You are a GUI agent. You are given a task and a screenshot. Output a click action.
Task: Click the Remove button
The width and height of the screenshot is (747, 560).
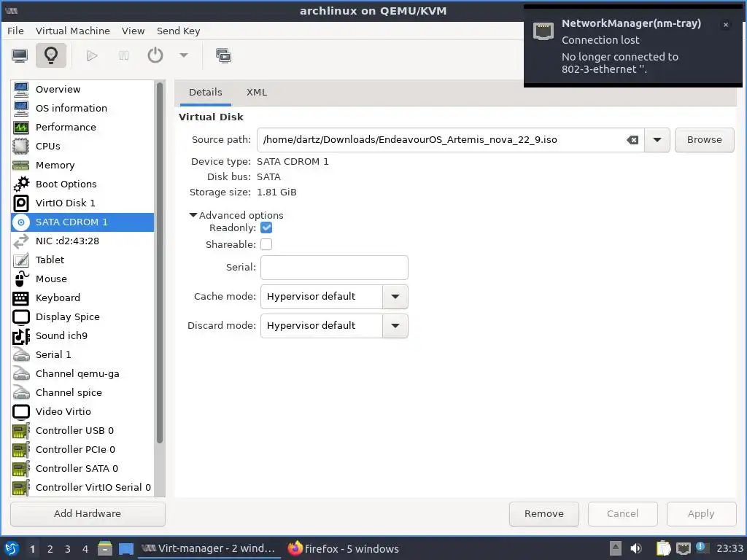point(543,514)
